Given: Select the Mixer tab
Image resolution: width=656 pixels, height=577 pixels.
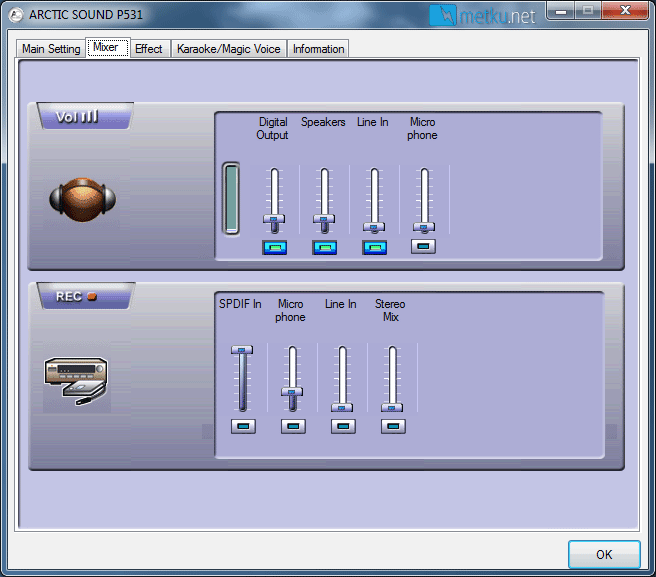Looking at the screenshot, I should point(108,47).
